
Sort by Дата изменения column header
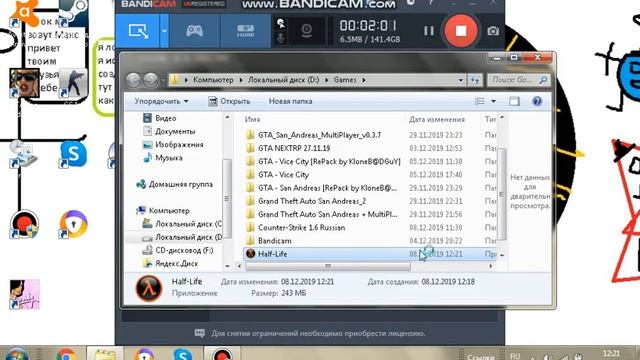pyautogui.click(x=437, y=119)
